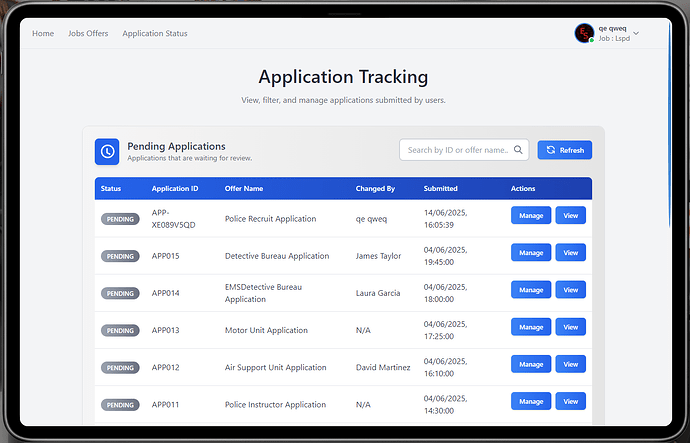Screen dimensions: 690x443
Task: Click the 14/06/2025, 16:05:39 timestamp
Action: click(445, 219)
